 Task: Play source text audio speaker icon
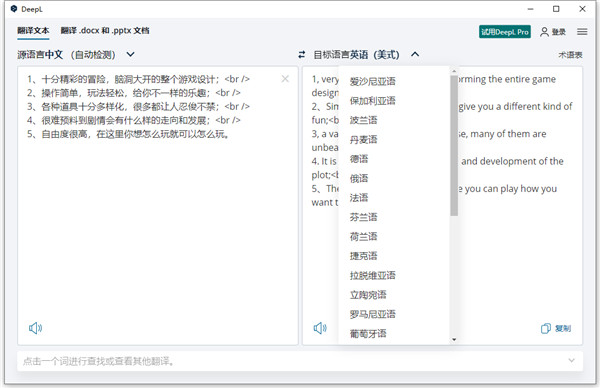35,328
